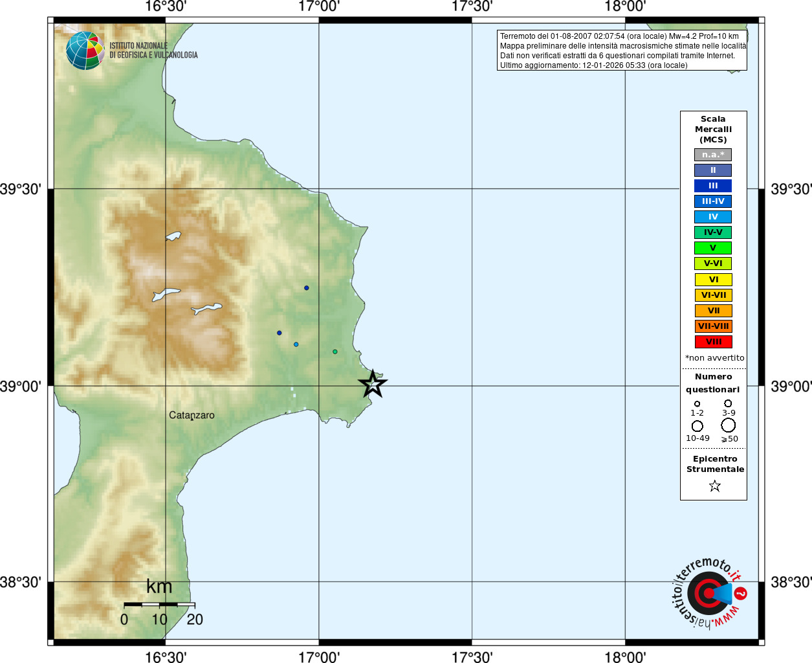Click the ≥50 questionnaires circle in the legend

tap(729, 425)
